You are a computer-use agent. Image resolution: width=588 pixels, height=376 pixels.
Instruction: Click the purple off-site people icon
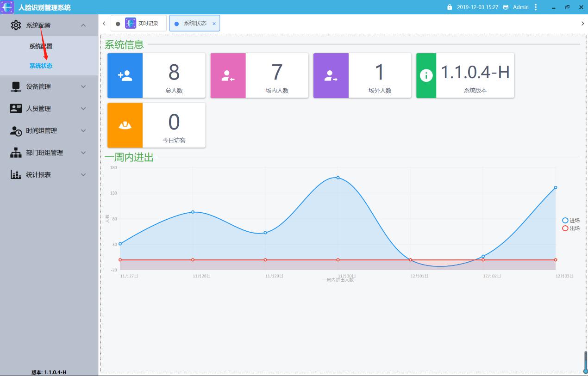(331, 75)
